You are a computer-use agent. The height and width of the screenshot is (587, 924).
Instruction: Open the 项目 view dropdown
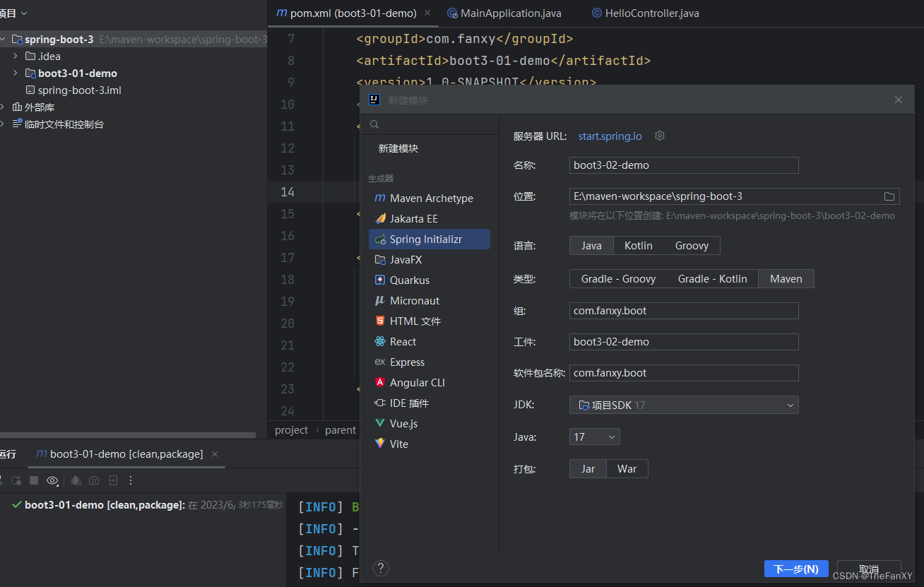tap(14, 13)
